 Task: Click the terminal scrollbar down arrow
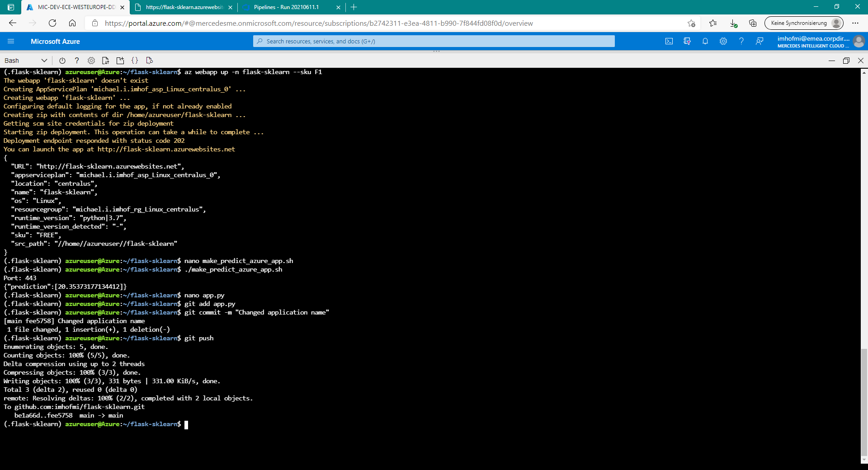[x=864, y=460]
